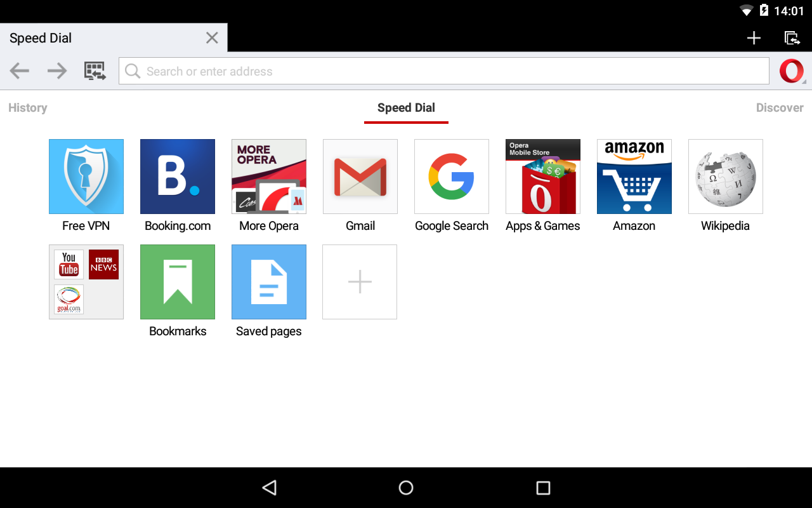Viewport: 812px width, 508px height.
Task: Click the Apps & Games label
Action: point(543,226)
